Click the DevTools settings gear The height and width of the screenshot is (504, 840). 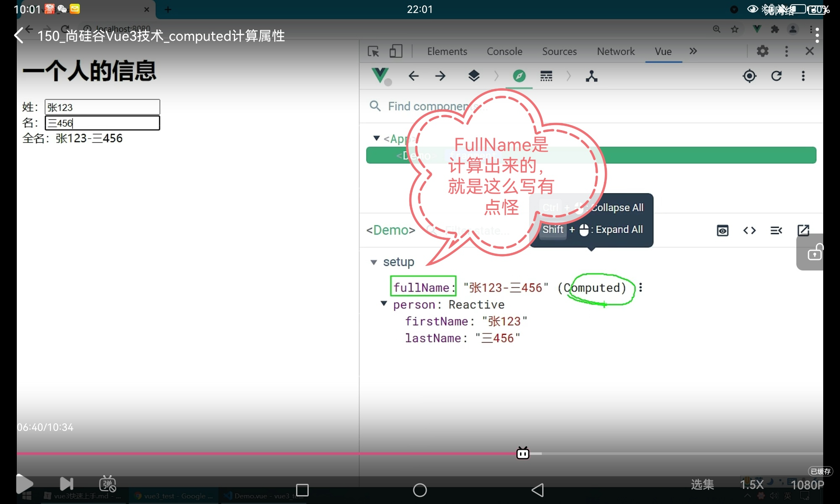[762, 51]
